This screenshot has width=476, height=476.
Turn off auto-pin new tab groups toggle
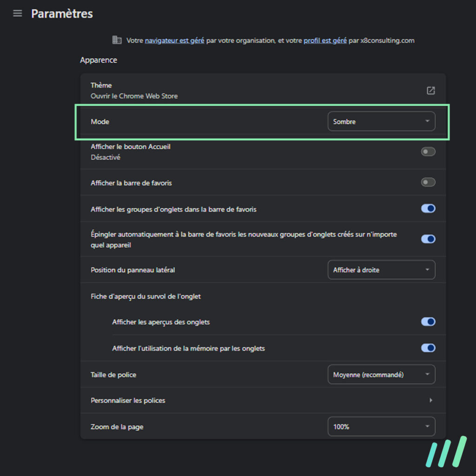click(428, 239)
